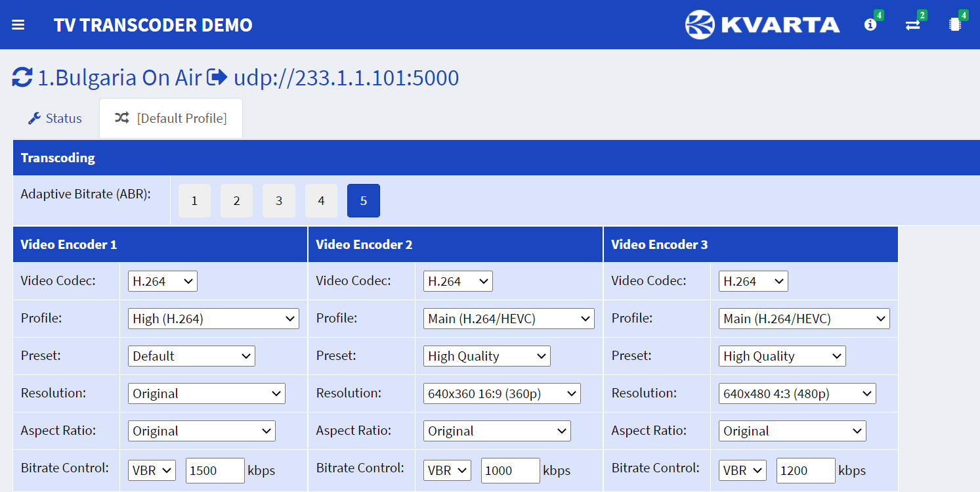Open the 640x480 4:3 (480p) resolution dropdown

[797, 393]
